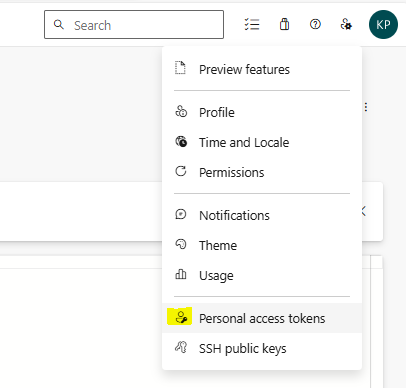Click the Time and Locale globe icon
The width and height of the screenshot is (406, 388).
tap(181, 142)
